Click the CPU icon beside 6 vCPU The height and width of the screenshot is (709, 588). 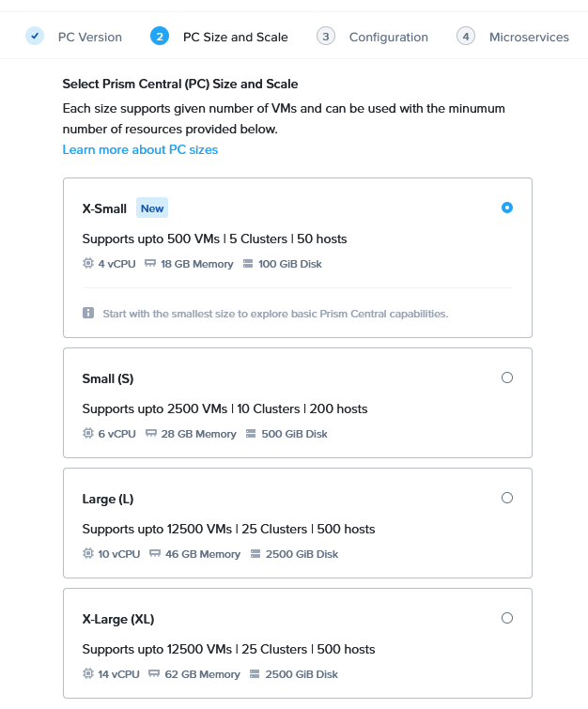coord(88,434)
